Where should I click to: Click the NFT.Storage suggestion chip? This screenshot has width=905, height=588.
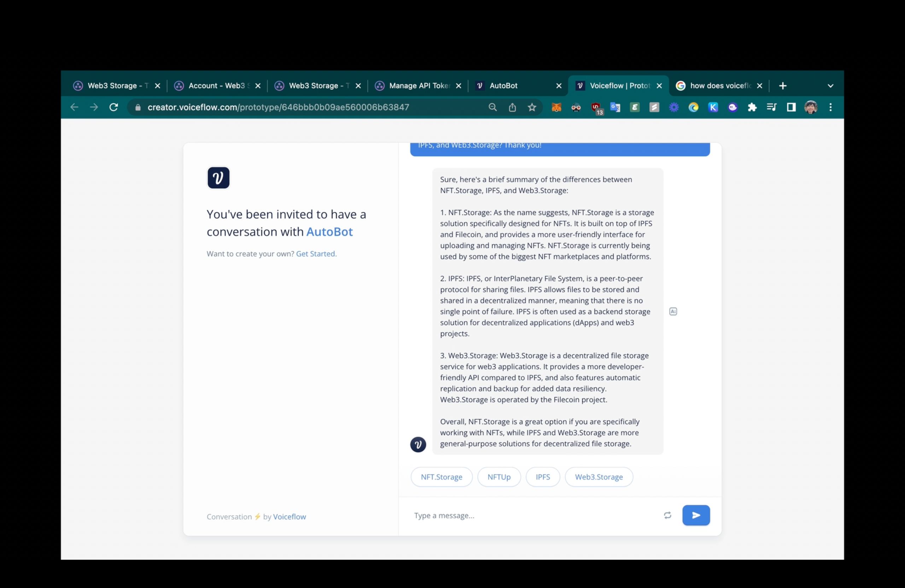(442, 477)
